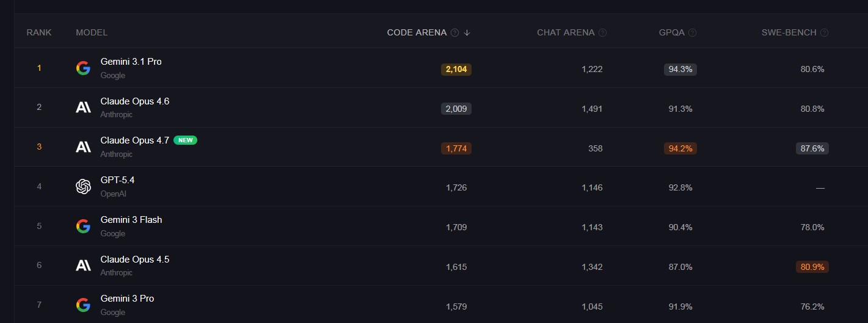Click the Anthropic logo beside Claude Opus 4.7
Viewport: 868px width, 323px height.
(x=83, y=147)
